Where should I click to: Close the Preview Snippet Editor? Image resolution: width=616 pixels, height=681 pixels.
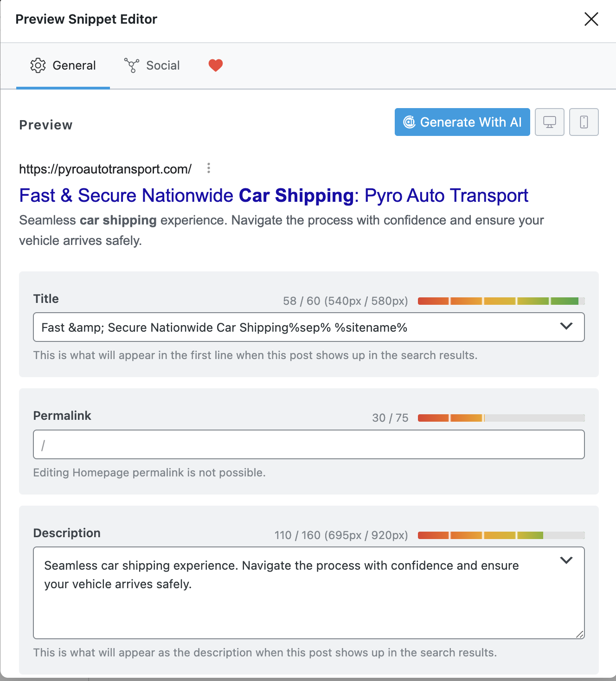coord(591,19)
